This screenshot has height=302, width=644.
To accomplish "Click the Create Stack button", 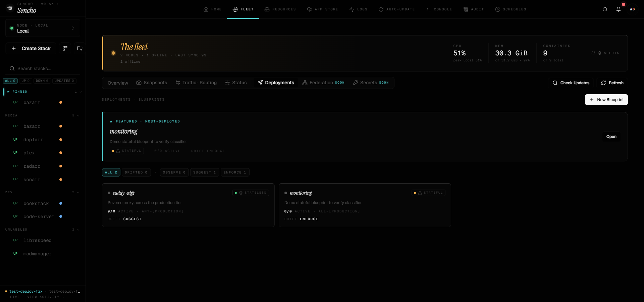I will (x=32, y=48).
